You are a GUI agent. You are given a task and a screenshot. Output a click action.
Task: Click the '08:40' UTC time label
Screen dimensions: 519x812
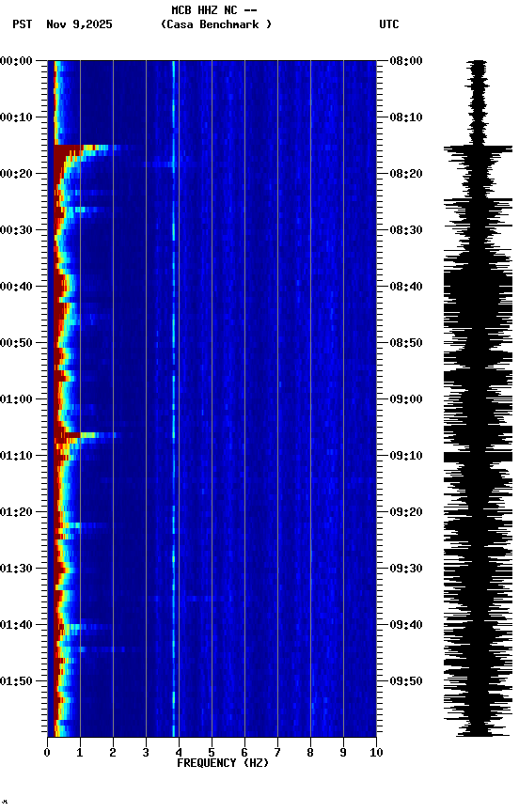[x=406, y=287]
